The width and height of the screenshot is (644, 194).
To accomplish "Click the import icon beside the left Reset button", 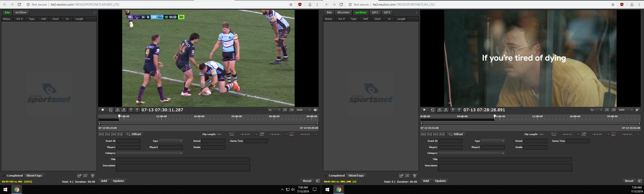I will click(318, 181).
